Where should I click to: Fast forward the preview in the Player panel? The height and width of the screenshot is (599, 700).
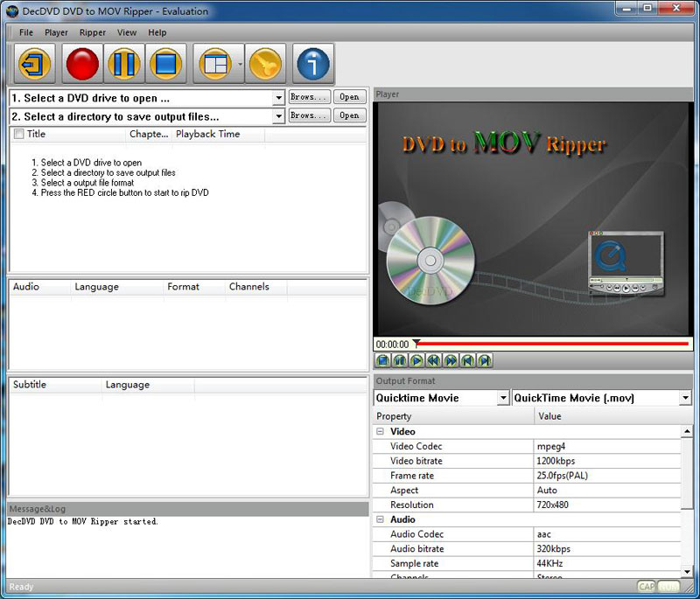coord(451,360)
